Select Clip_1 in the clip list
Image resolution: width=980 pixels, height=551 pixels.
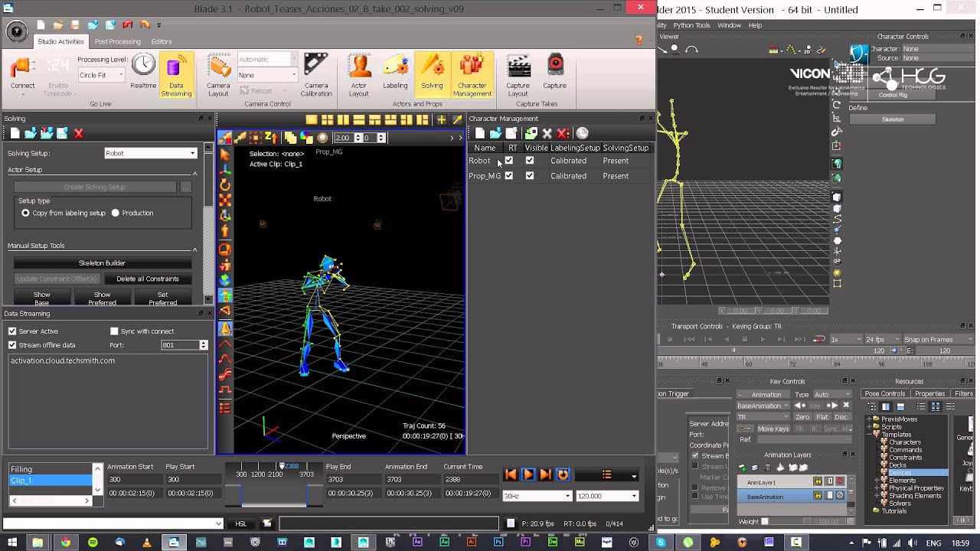click(51, 481)
